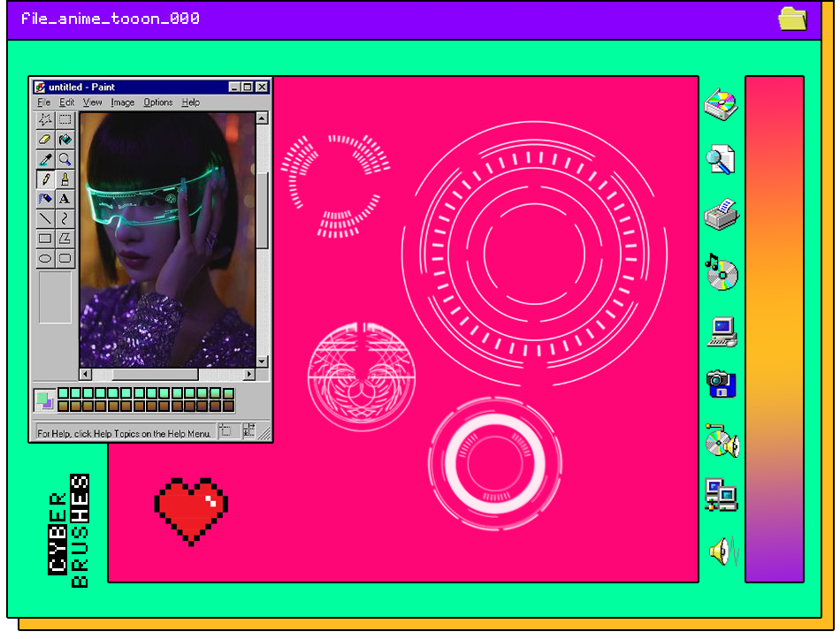Click the document search magnifier icon
Viewport: 840px width, 639px height.
721,160
